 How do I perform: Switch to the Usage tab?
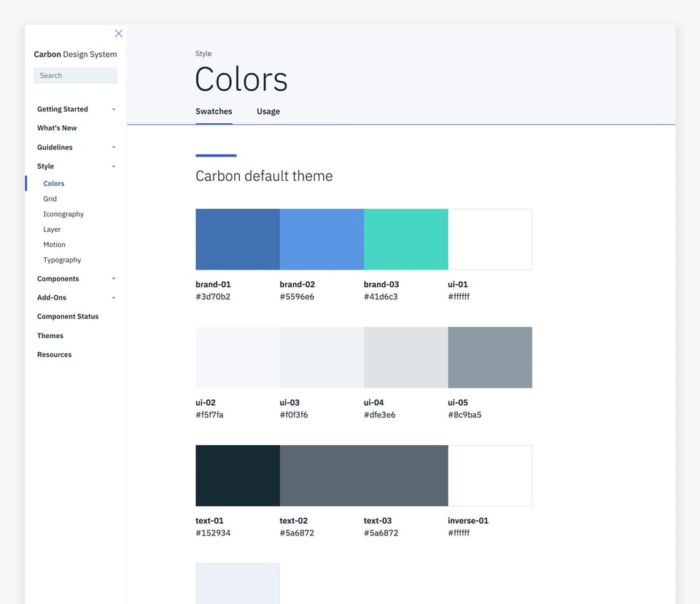click(x=268, y=111)
